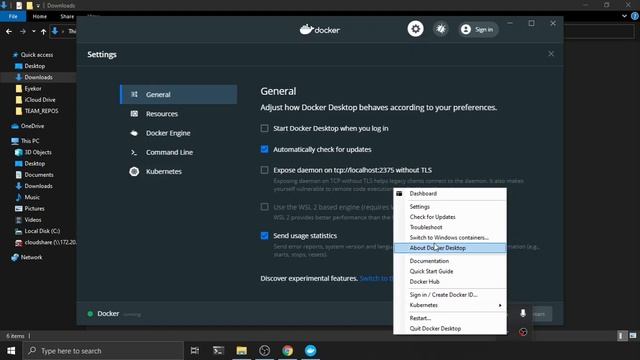Open Docker whale icon on taskbar
The width and height of the screenshot is (640, 360).
tap(311, 351)
